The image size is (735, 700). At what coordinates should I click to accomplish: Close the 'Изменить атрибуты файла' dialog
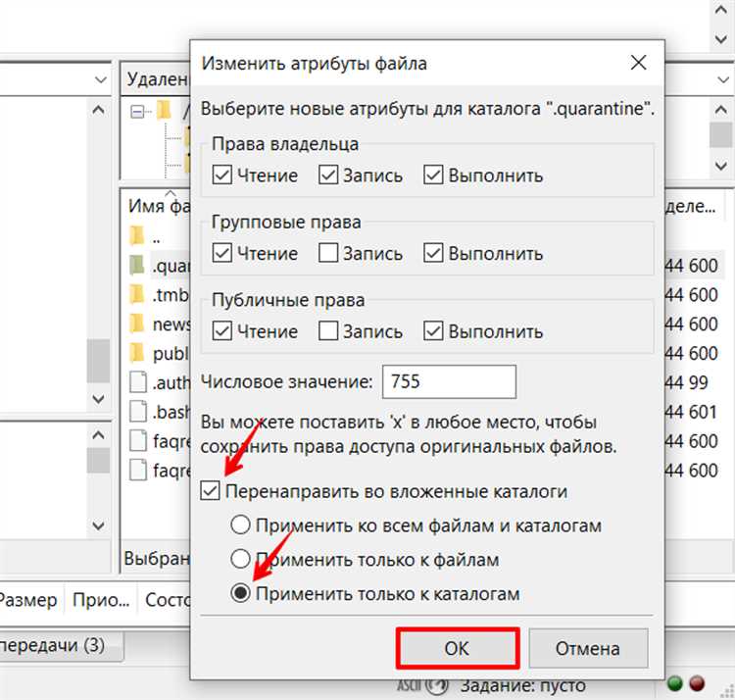pos(638,63)
